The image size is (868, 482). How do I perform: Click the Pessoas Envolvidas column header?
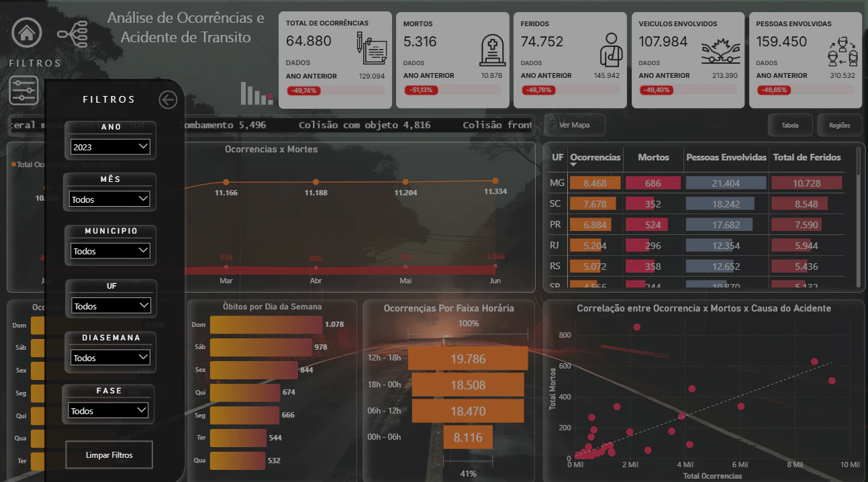[726, 157]
